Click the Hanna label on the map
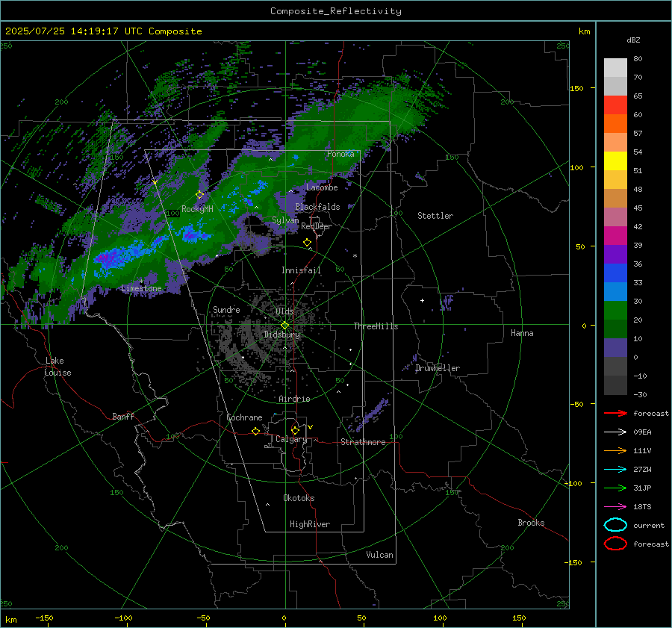This screenshot has width=672, height=628. [x=522, y=333]
